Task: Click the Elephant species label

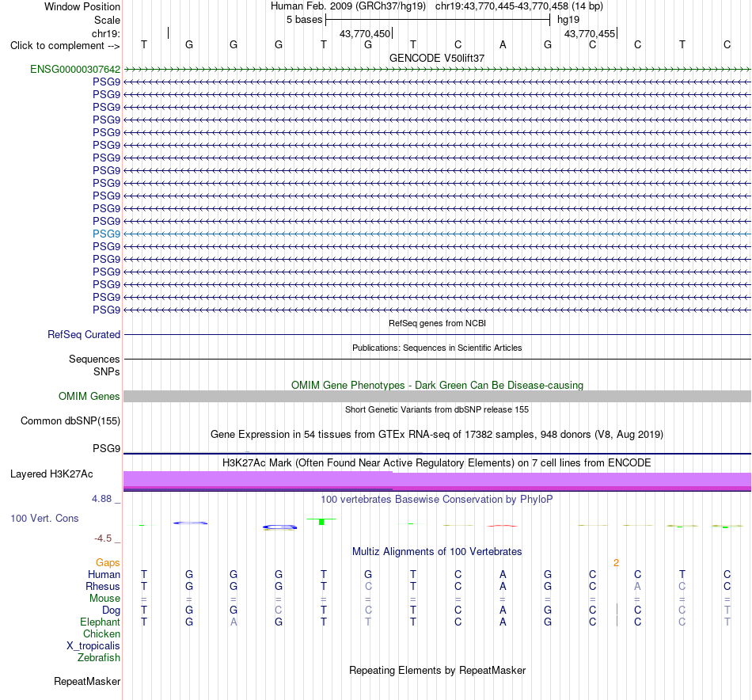Action: point(101,622)
